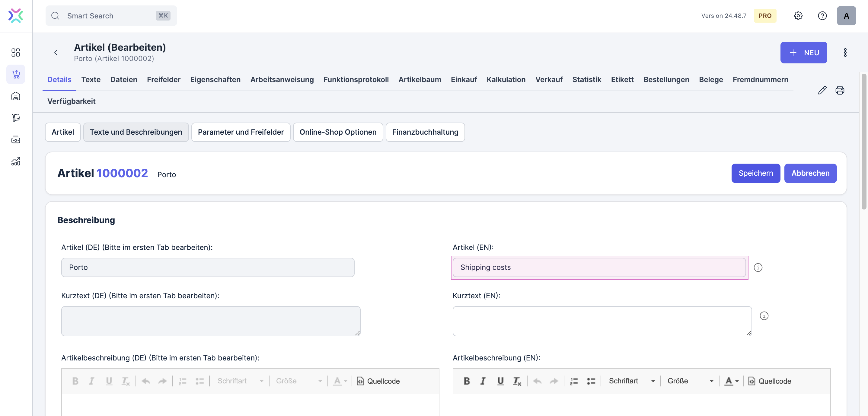
Task: Switch to the Kalkulation tab
Action: pos(506,80)
